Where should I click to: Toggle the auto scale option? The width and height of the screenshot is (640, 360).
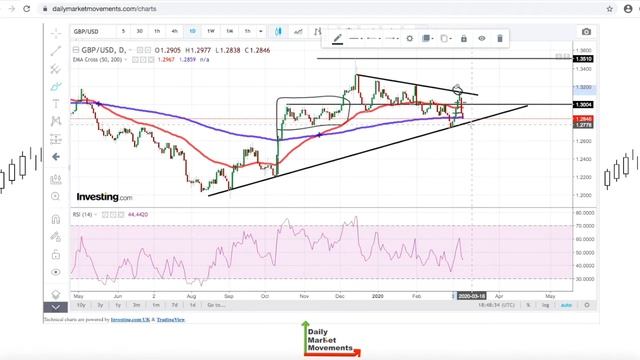tap(567, 305)
